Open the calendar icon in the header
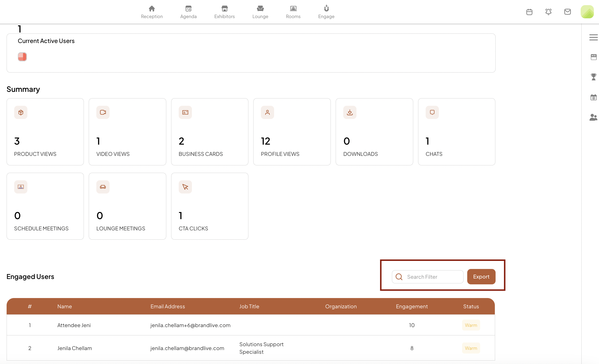The width and height of the screenshot is (599, 364). (x=529, y=12)
